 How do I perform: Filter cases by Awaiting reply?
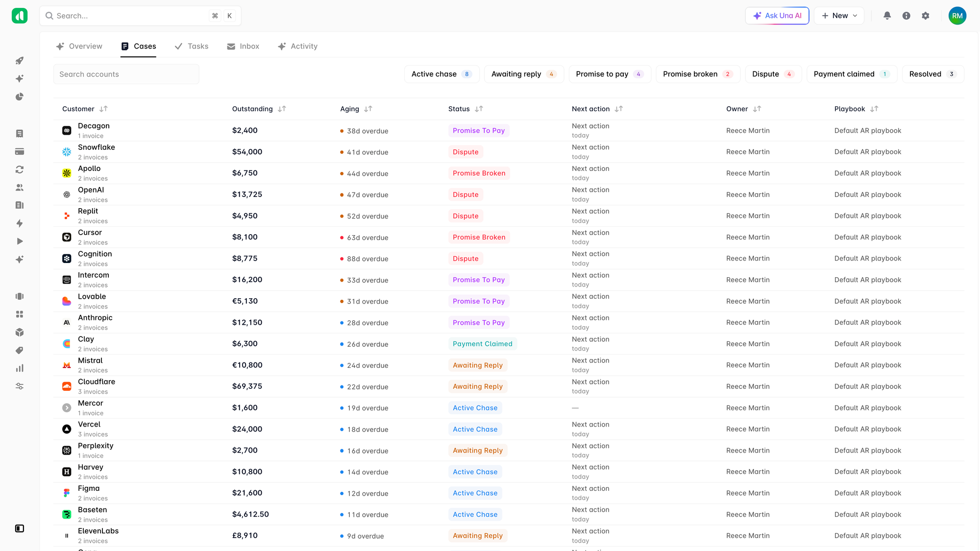click(x=524, y=74)
